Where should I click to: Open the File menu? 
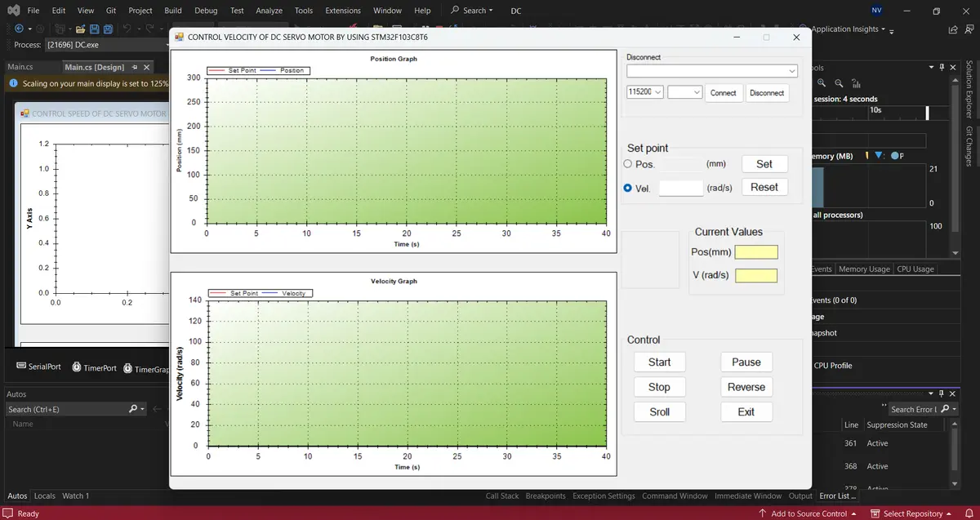(x=33, y=11)
